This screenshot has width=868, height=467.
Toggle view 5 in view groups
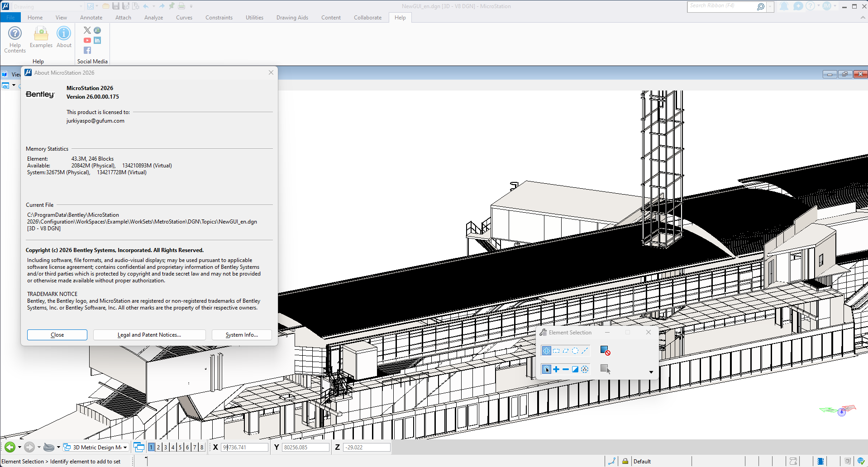(x=180, y=447)
